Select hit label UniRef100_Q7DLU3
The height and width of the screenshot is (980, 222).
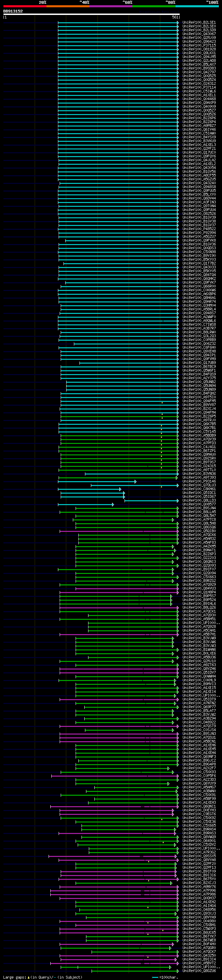pos(199,485)
